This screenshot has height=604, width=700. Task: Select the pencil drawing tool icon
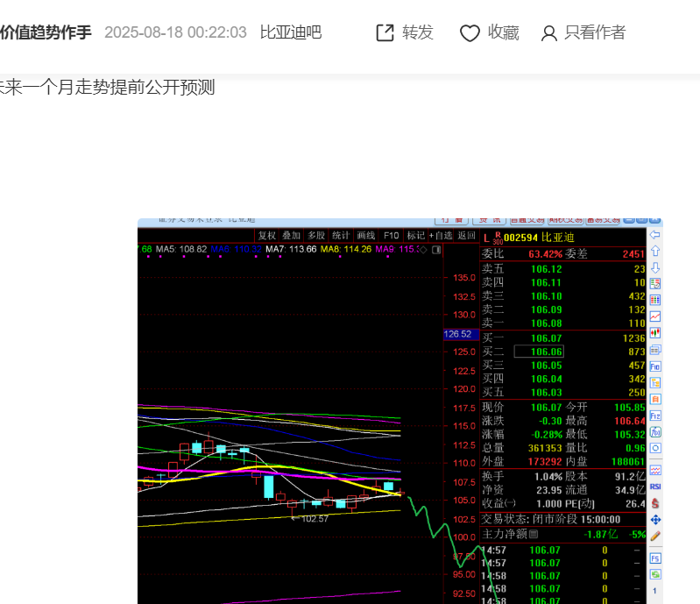pyautogui.click(x=655, y=536)
